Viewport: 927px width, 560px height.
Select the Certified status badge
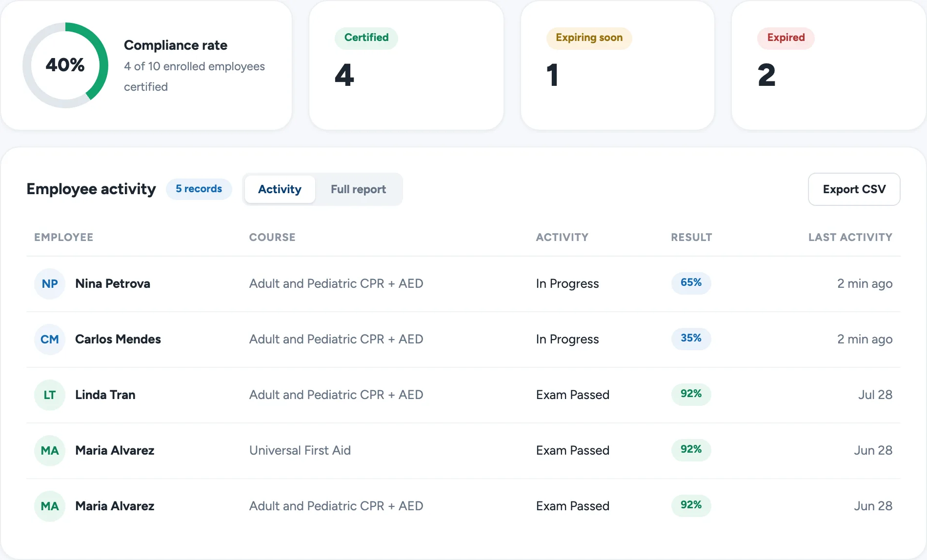point(366,38)
